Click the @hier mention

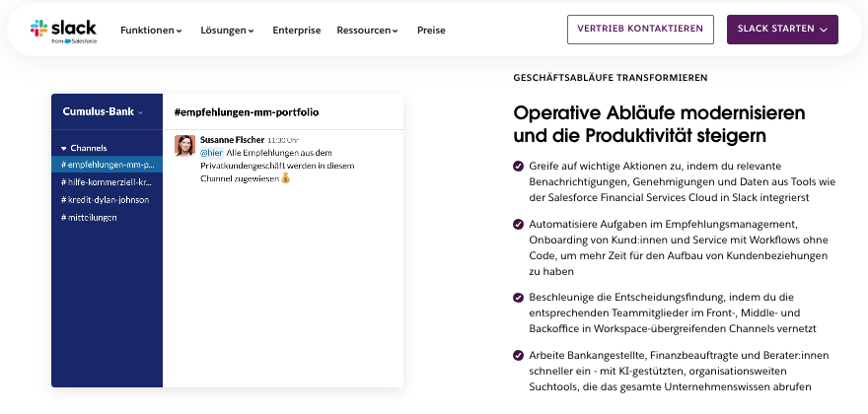pos(211,153)
